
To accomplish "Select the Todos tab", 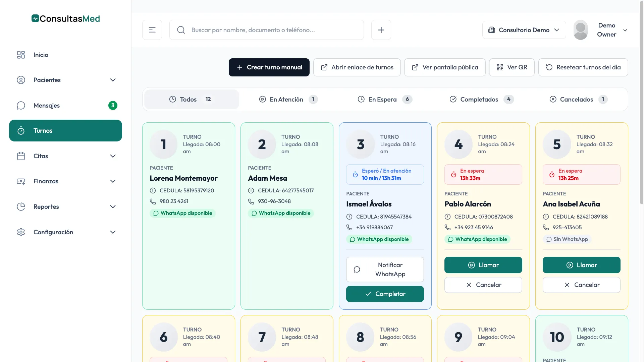I will pyautogui.click(x=192, y=99).
